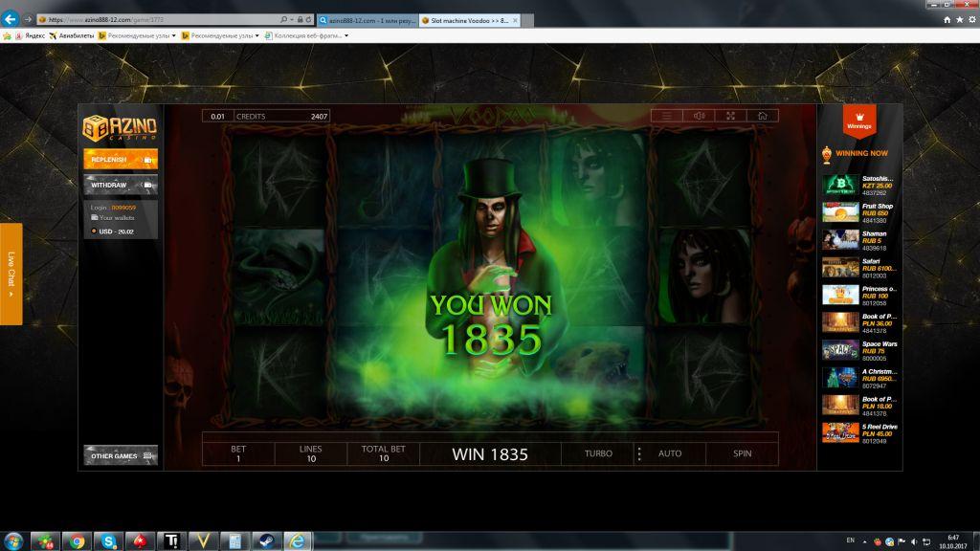
Task: Open Internet Explorer from the taskbar
Action: pos(298,541)
